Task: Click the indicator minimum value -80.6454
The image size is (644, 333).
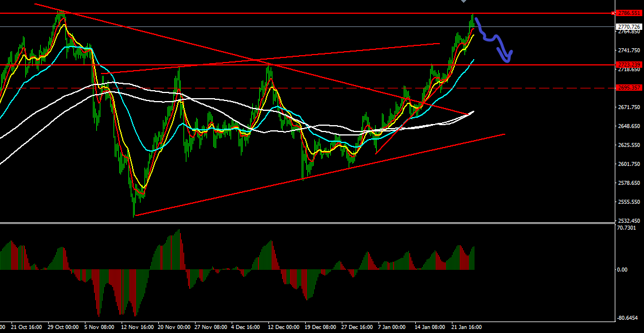Action: point(628,318)
